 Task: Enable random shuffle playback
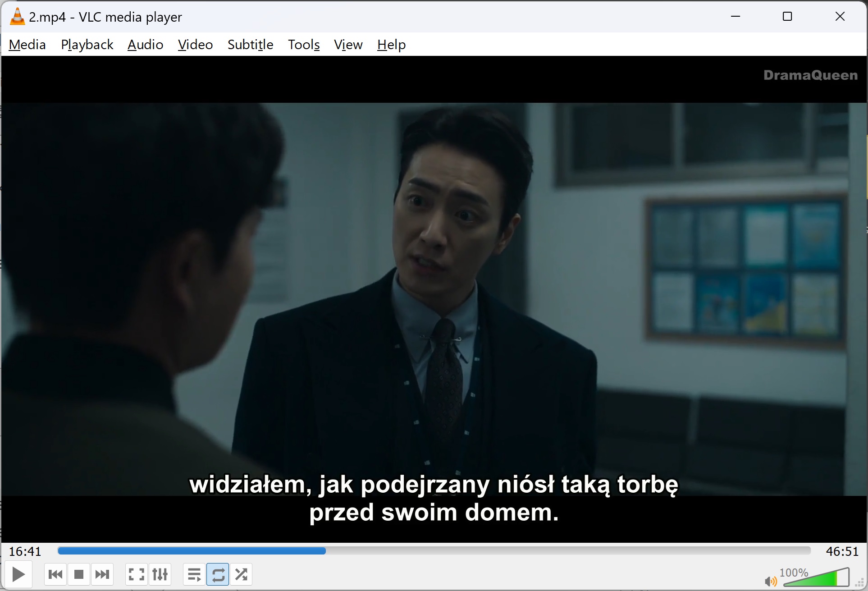(x=241, y=574)
